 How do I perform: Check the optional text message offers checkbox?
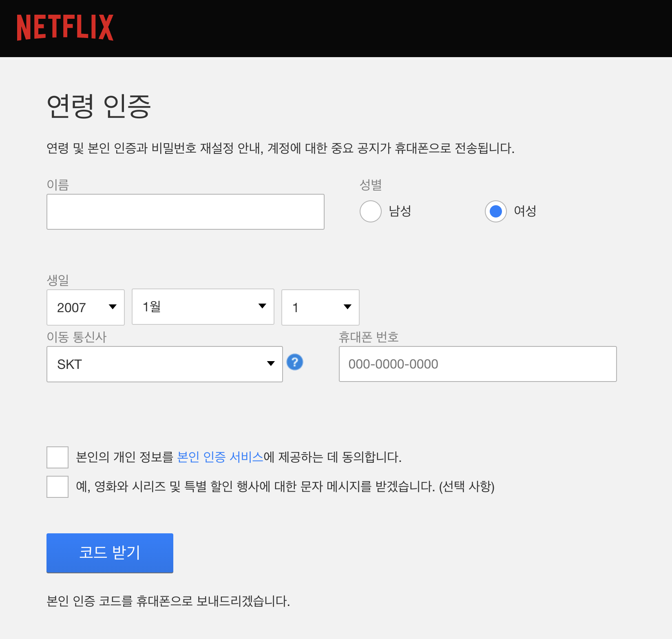tap(57, 487)
